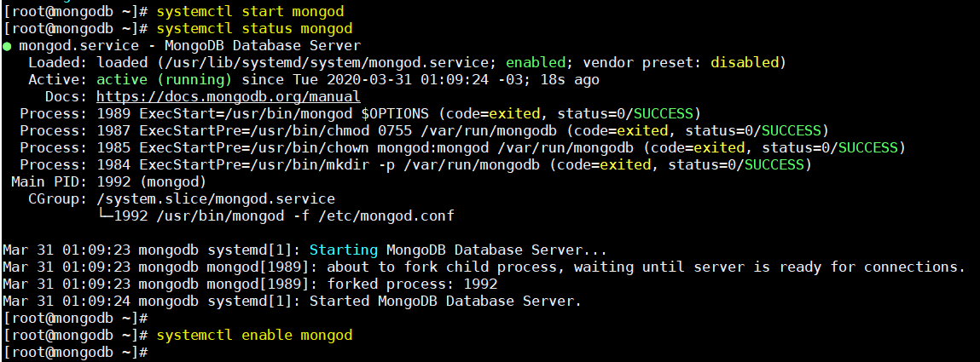This screenshot has width=980, height=362.
Task: Click SUCCESS on the chmod 0755 process line
Action: 791,131
